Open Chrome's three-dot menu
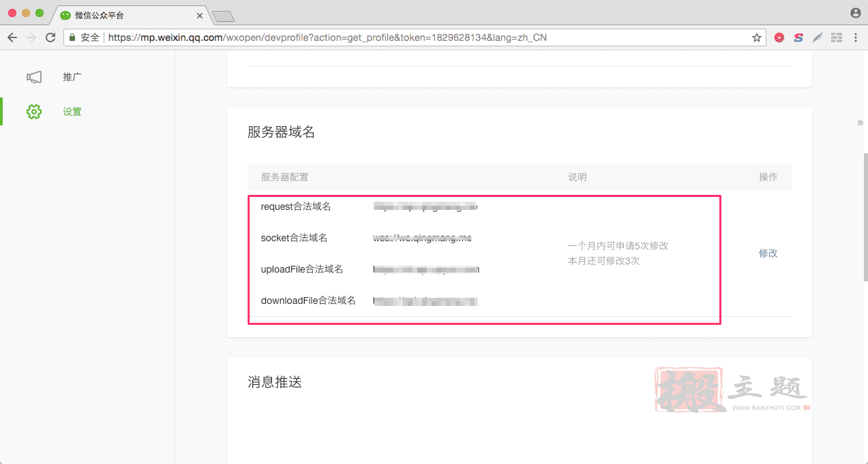 point(855,37)
